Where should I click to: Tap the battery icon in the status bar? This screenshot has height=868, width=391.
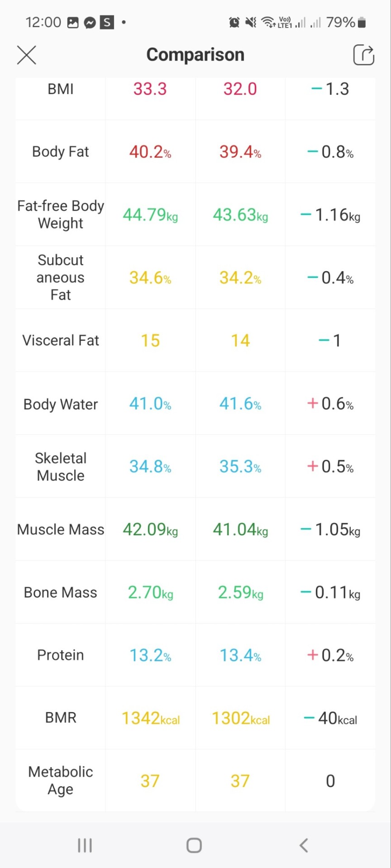pyautogui.click(x=362, y=22)
